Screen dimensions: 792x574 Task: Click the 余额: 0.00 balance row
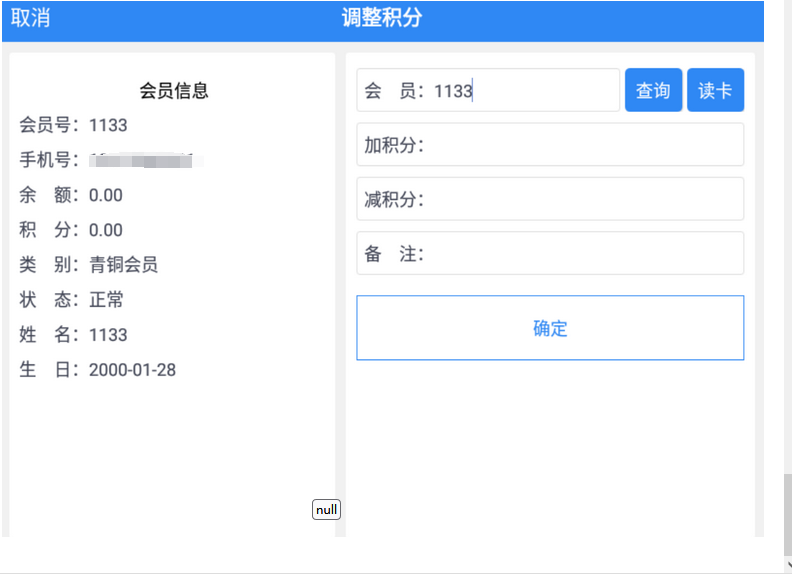tap(71, 195)
